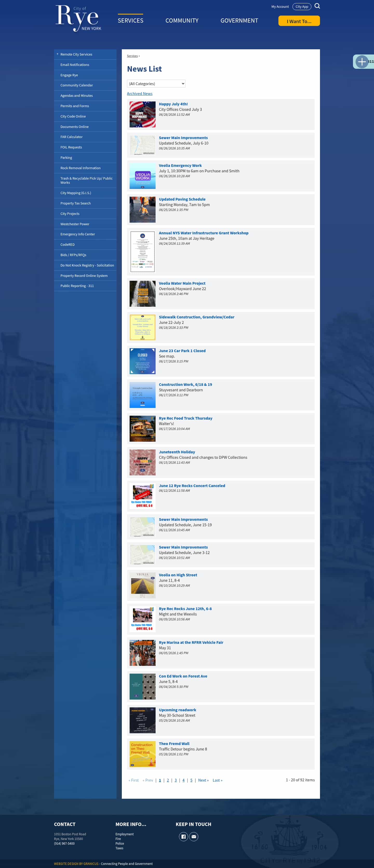Open Sidewalk Construction, Grandview/Cedar article

197,317
